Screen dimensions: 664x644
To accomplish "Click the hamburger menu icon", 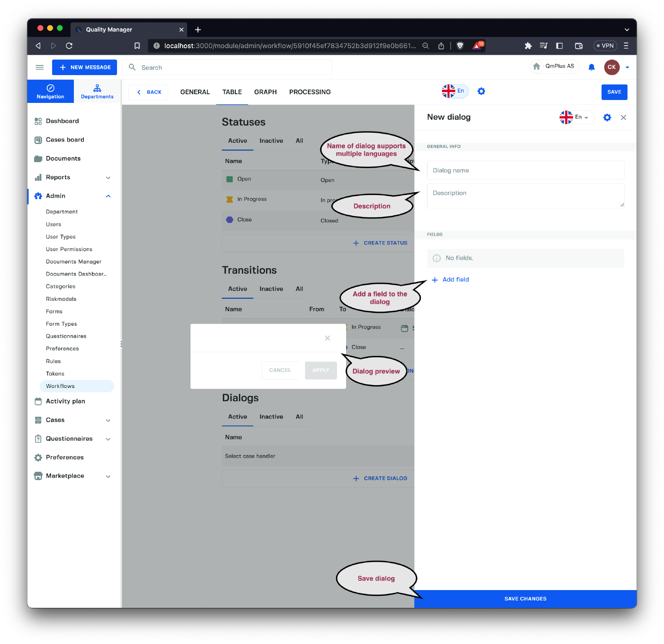I will pyautogui.click(x=40, y=67).
